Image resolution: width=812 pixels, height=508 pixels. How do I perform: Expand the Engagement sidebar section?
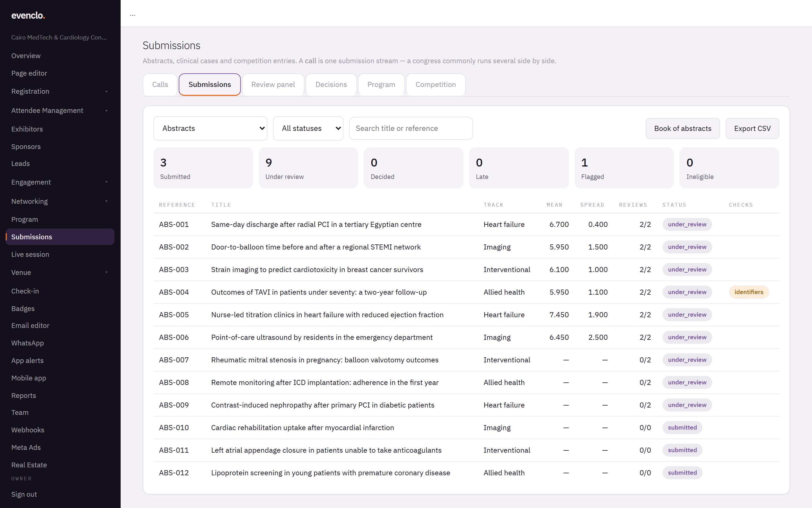pyautogui.click(x=60, y=182)
